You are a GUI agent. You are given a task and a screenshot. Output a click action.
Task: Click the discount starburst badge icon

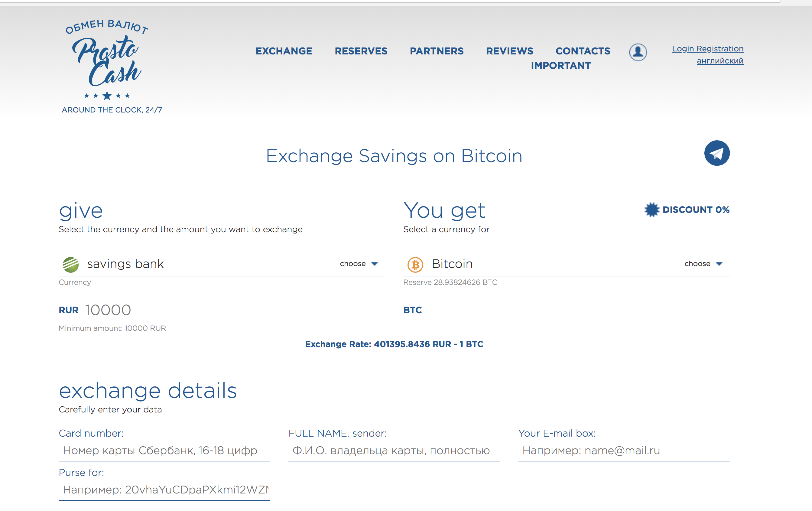pyautogui.click(x=651, y=210)
